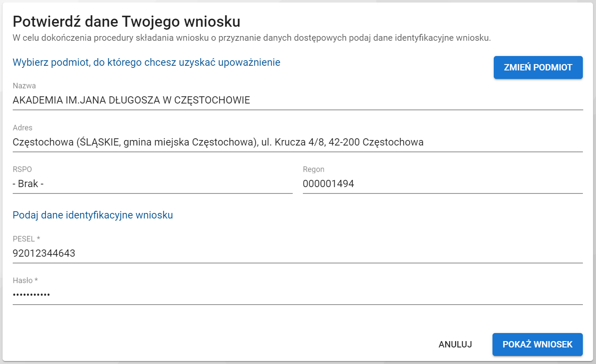Click the school name AKADEMIA IM.JANA DŁUGOSZA
This screenshot has height=364, width=596.
(132, 101)
